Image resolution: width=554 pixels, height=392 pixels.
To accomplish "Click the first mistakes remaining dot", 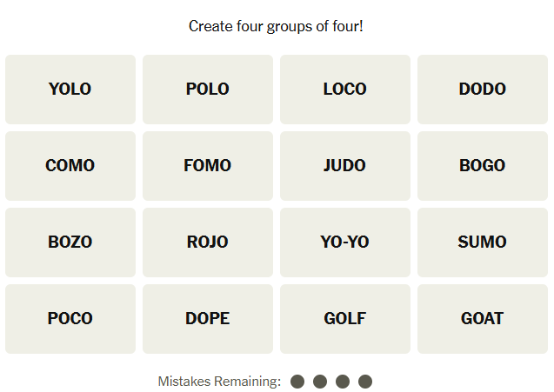I will (x=297, y=382).
